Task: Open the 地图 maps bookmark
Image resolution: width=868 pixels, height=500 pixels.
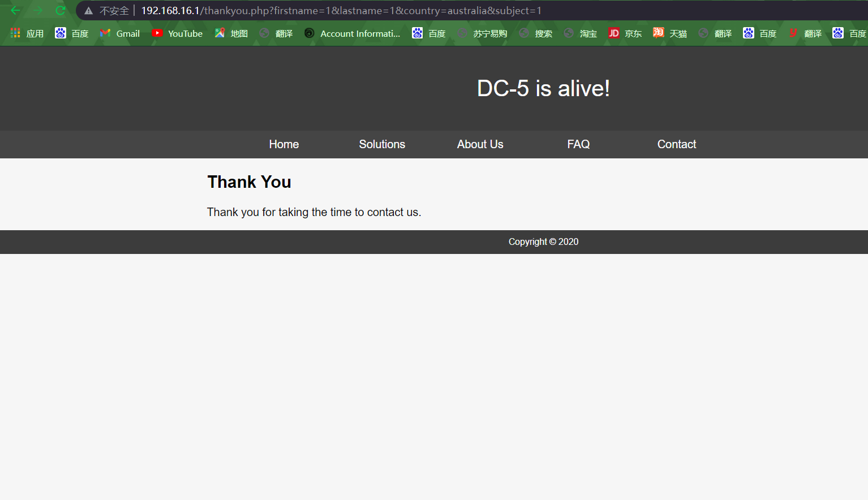Action: (231, 33)
